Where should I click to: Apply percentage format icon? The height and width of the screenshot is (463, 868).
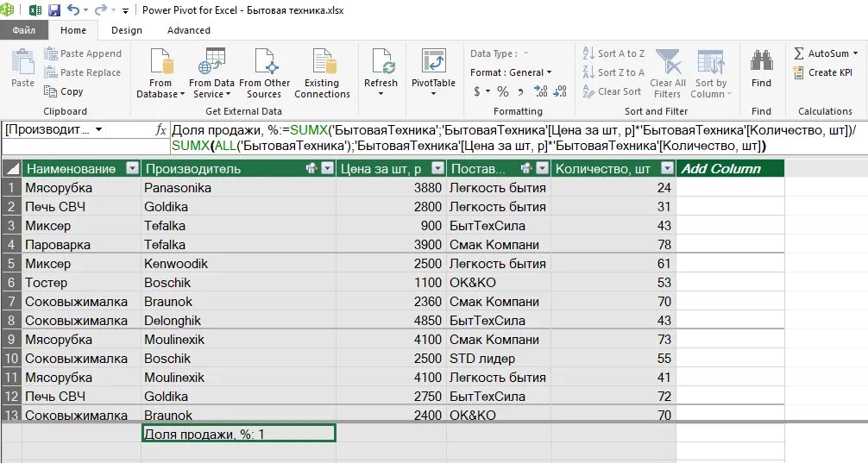(x=503, y=91)
